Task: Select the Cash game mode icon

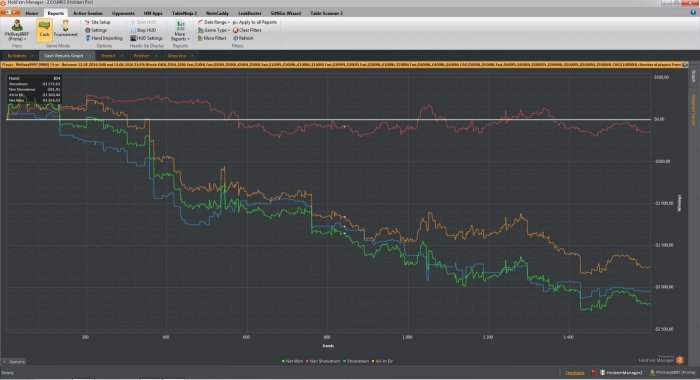Action: tap(44, 29)
